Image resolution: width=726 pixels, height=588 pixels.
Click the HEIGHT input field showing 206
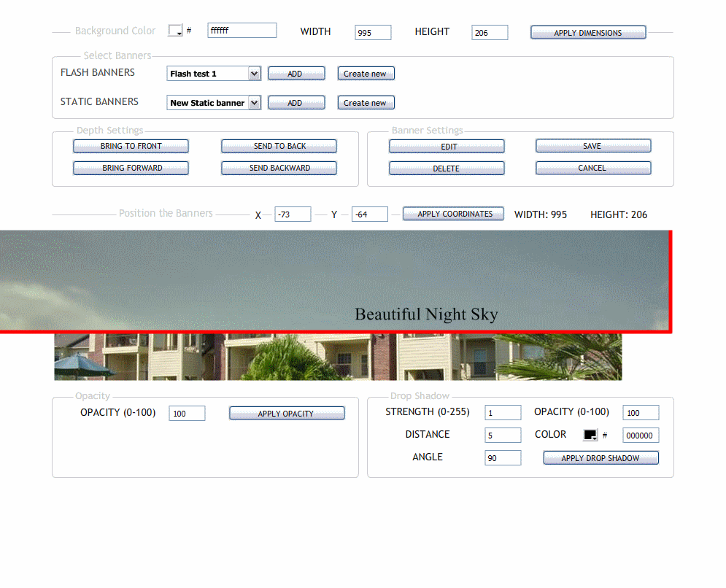pos(490,33)
